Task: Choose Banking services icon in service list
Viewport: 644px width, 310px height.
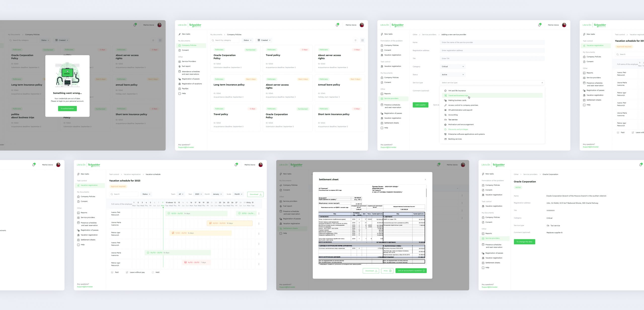Action: pyautogui.click(x=445, y=139)
